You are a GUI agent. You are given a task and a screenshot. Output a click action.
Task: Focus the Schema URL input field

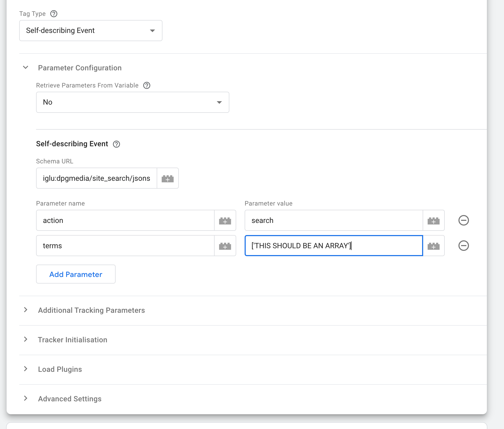pos(97,178)
